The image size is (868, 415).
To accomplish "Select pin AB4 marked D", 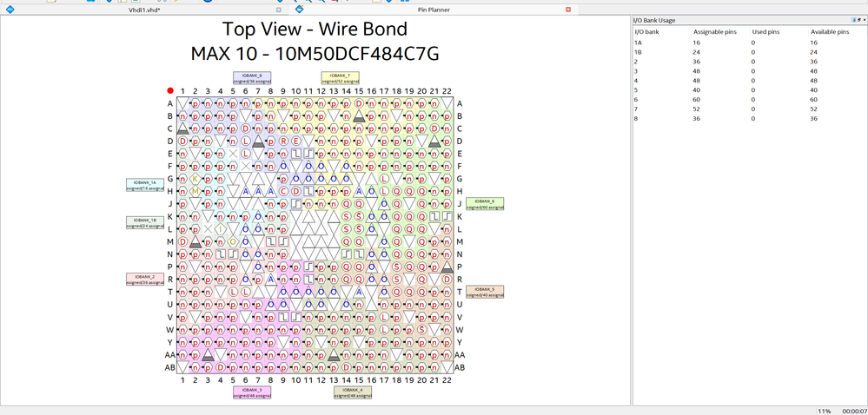I will 221,367.
